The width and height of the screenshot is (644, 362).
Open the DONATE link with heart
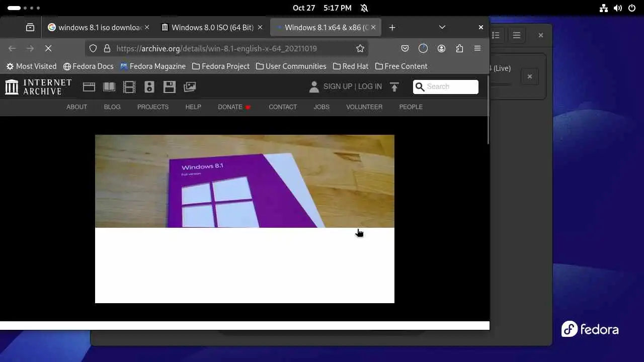(234, 107)
